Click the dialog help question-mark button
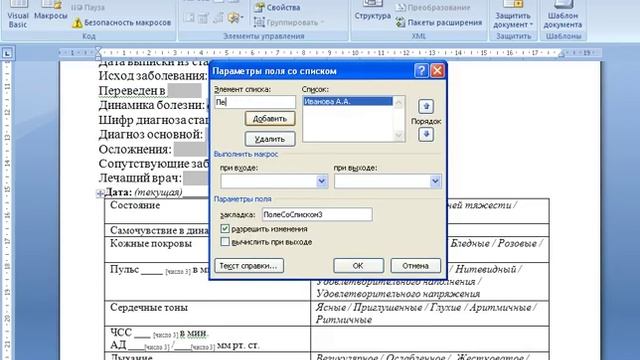640x360 pixels. [x=421, y=71]
